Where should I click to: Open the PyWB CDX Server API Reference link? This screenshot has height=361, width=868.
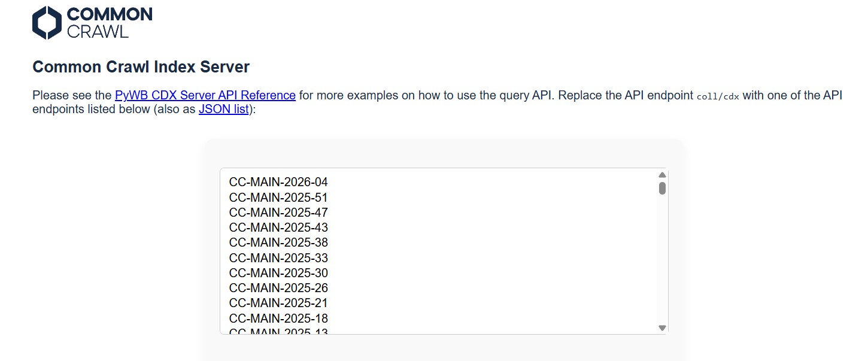[205, 95]
